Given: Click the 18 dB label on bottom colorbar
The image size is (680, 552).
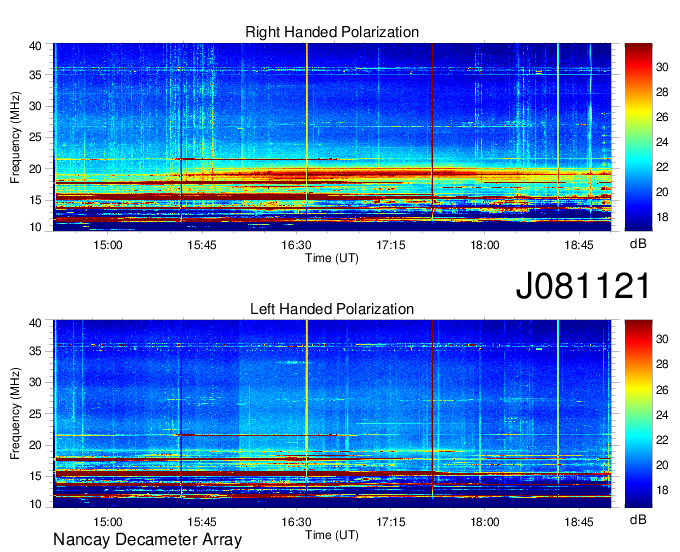Looking at the screenshot, I should pyautogui.click(x=662, y=490).
